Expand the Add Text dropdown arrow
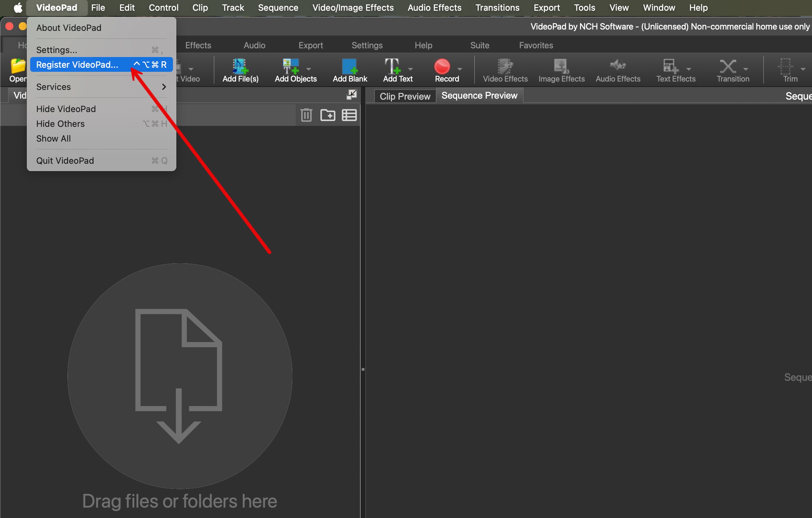 pyautogui.click(x=410, y=69)
